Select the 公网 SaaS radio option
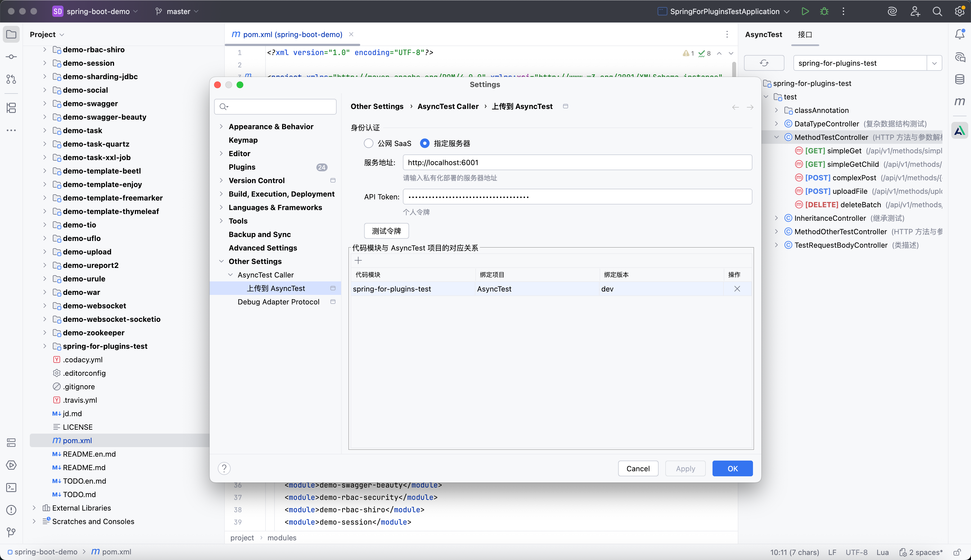This screenshot has width=971, height=560. [369, 144]
